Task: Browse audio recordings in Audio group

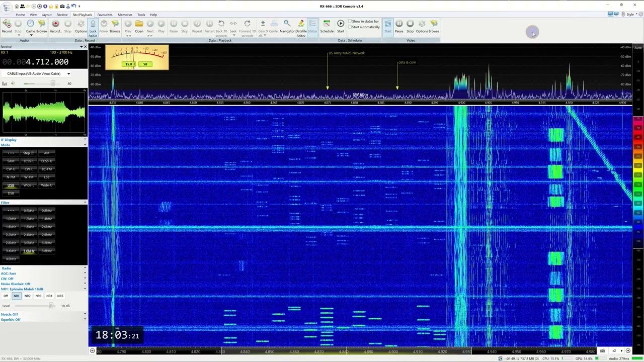Action: 41,26
